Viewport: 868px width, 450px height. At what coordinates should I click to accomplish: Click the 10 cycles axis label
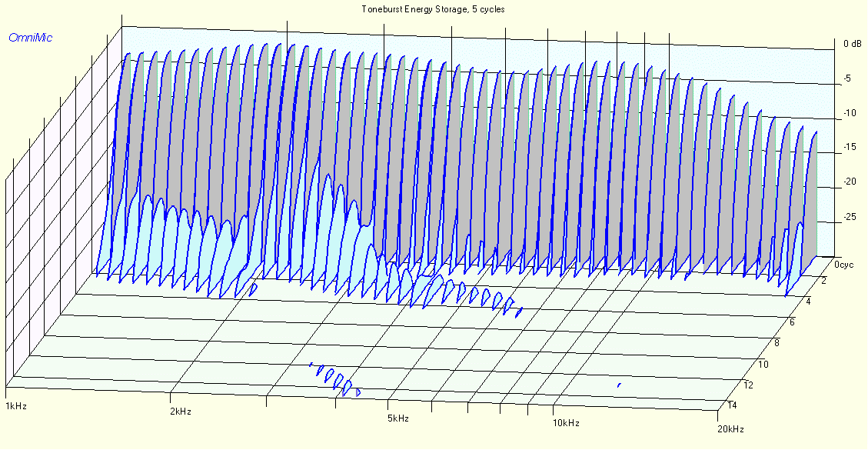(763, 364)
